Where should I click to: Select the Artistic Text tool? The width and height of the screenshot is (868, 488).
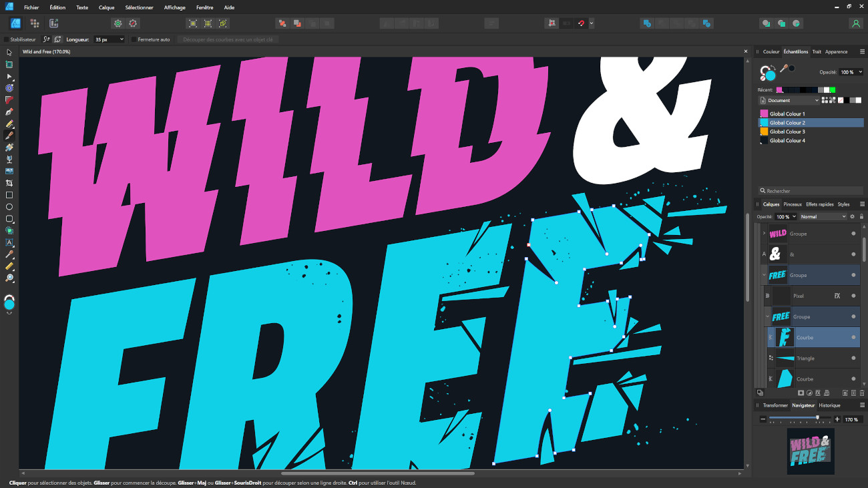(9, 242)
